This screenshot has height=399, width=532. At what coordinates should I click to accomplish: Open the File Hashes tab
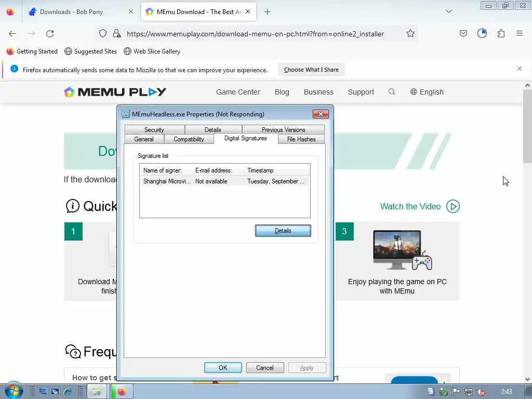pyautogui.click(x=301, y=139)
